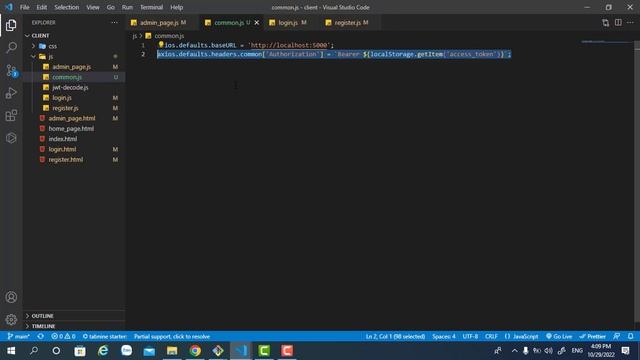Open the Explorer view in activity bar
640x360 pixels.
coord(11,25)
